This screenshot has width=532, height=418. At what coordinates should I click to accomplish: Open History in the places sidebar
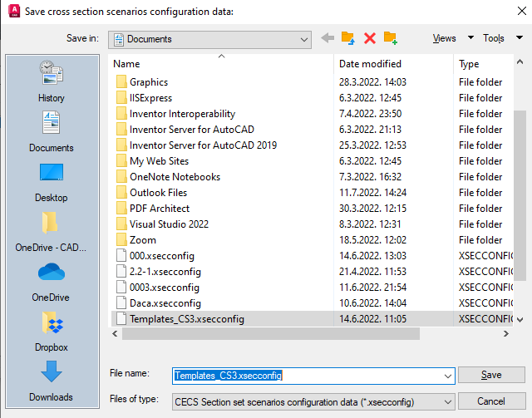tap(51, 81)
